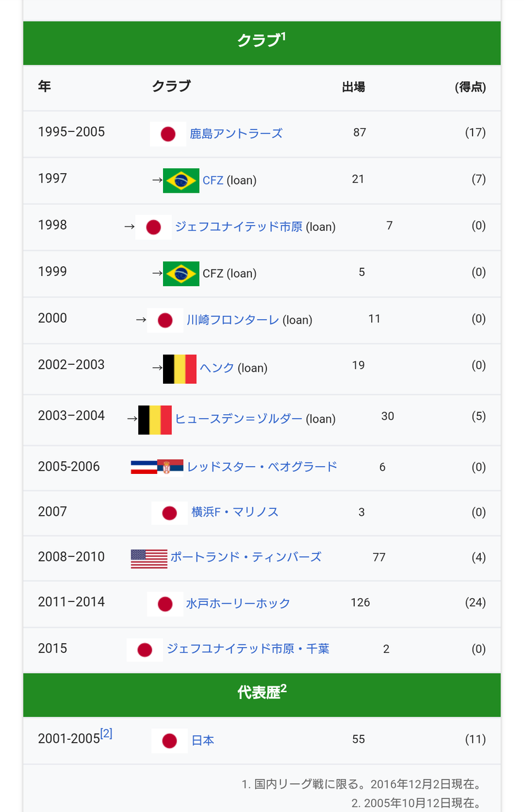Click the [2] reference next to 2001-2005
524x812 pixels.
[107, 734]
